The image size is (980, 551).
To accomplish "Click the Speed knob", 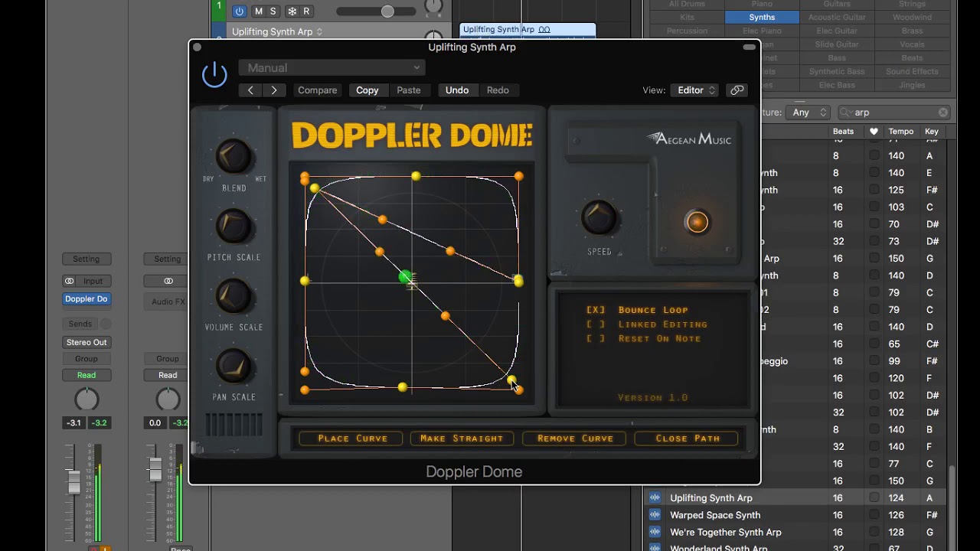I will click(x=599, y=217).
